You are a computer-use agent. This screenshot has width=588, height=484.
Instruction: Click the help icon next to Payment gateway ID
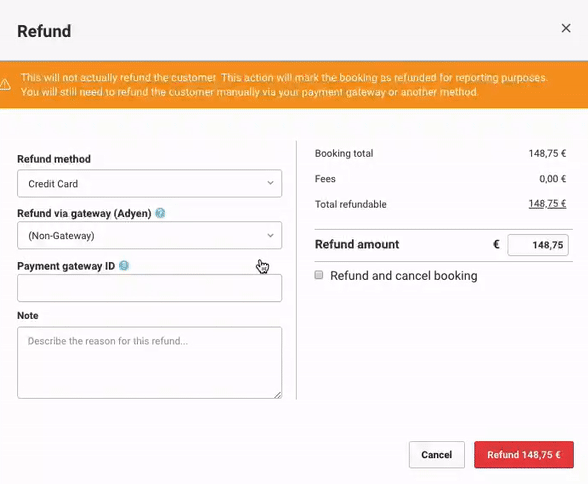coord(124,266)
